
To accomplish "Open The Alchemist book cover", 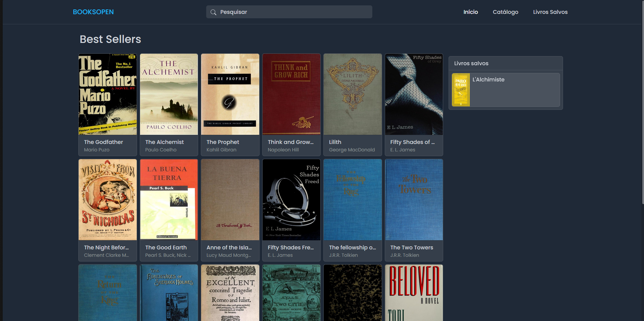I will 169,94.
